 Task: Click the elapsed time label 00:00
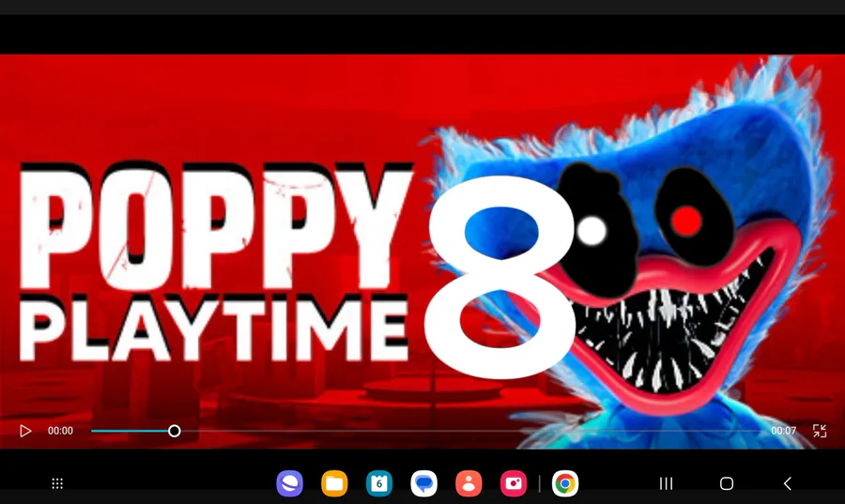coord(60,431)
